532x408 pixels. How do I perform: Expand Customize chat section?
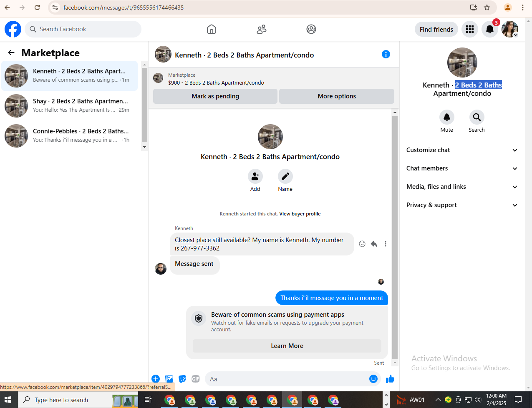point(462,150)
